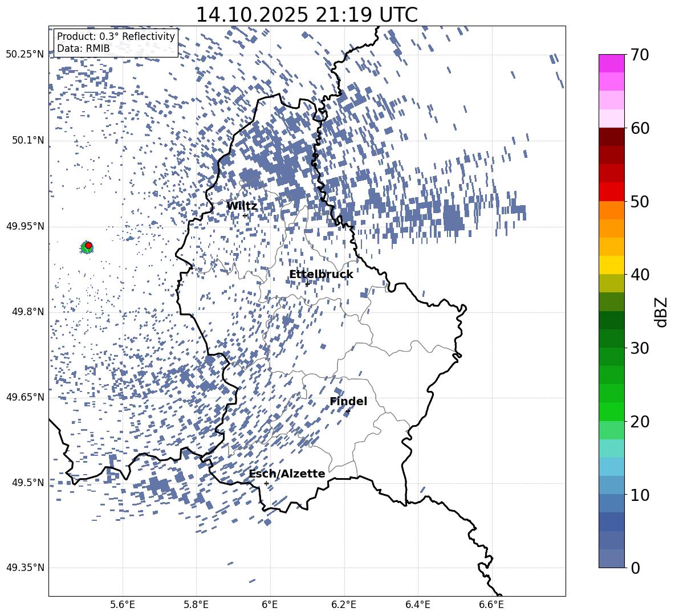Click the Wiltz city label
Viewport: 675px width, 616px height.
pos(242,206)
